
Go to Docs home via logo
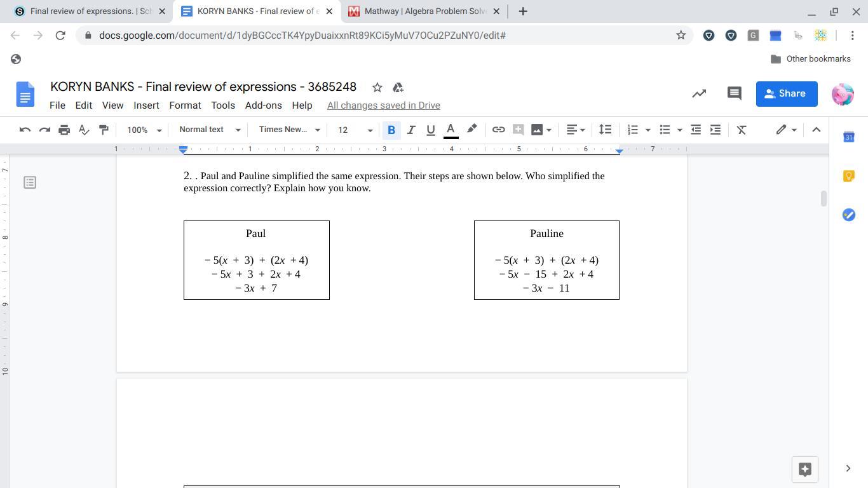[25, 94]
